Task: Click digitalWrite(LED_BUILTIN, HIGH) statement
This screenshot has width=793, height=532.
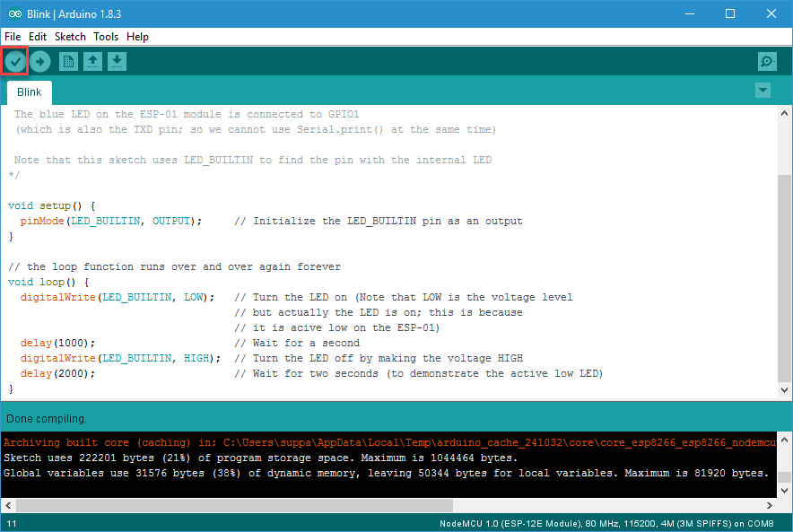Action: tap(120, 358)
